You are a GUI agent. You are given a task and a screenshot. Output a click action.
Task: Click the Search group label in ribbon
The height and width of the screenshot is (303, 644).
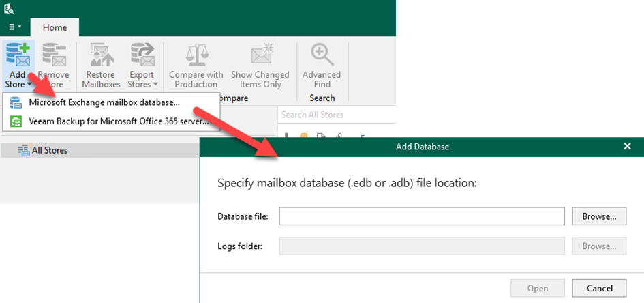[322, 98]
